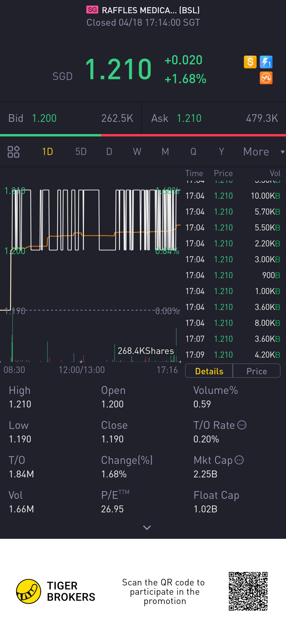Screen dimensions: 286x644
Task: Tap the High 1.210 value
Action: pos(20,404)
